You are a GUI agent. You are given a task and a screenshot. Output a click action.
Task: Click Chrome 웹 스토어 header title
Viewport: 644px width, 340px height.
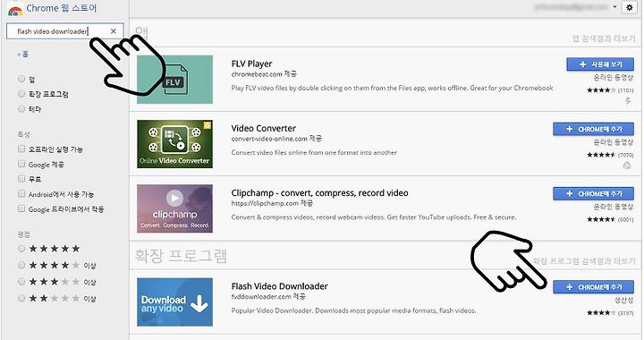62,8
